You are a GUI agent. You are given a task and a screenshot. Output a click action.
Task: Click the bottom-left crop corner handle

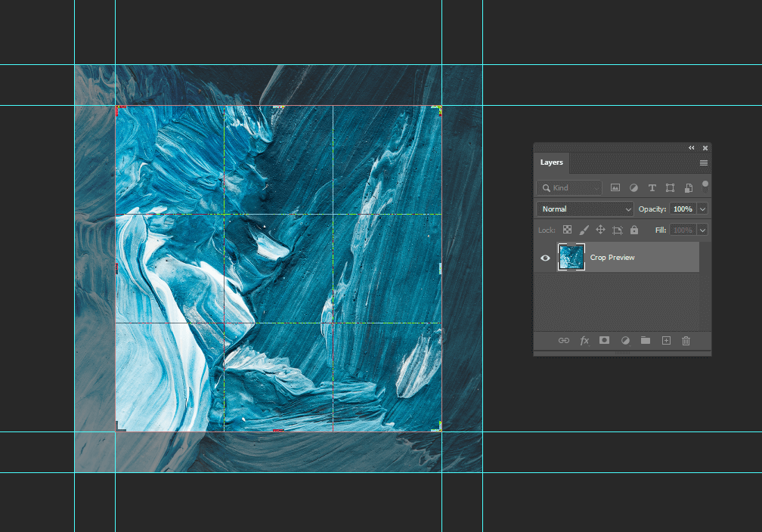pos(119,428)
